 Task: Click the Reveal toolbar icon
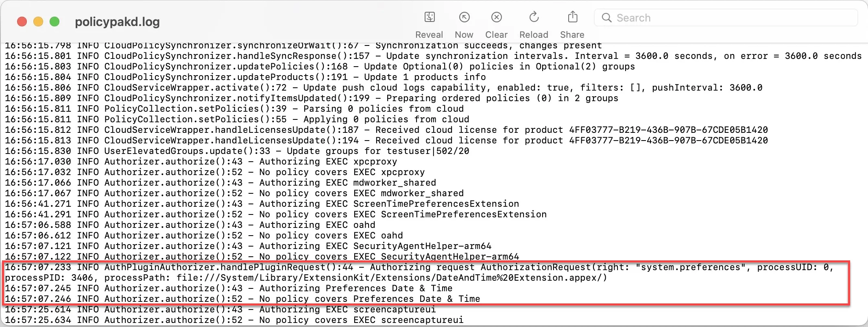(x=429, y=17)
